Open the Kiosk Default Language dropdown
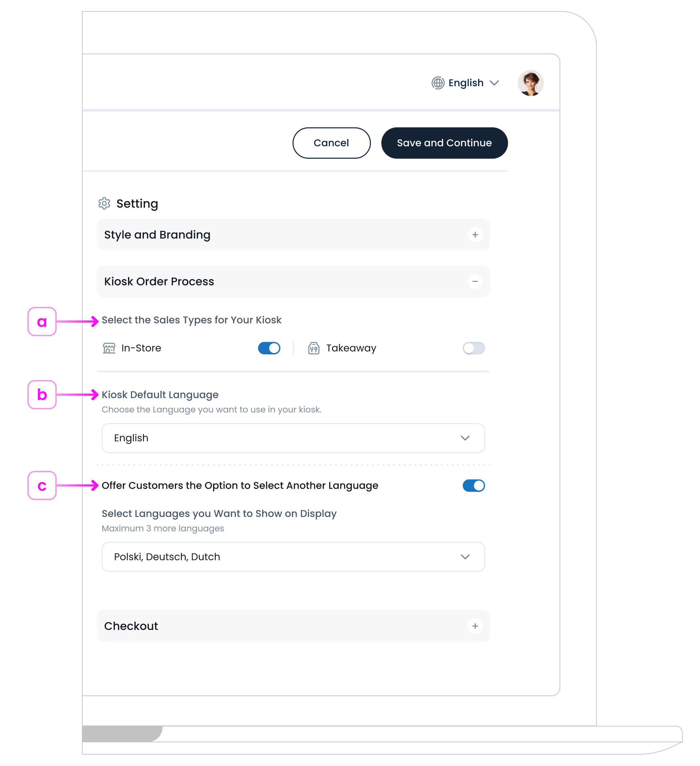700x766 pixels. pos(293,438)
